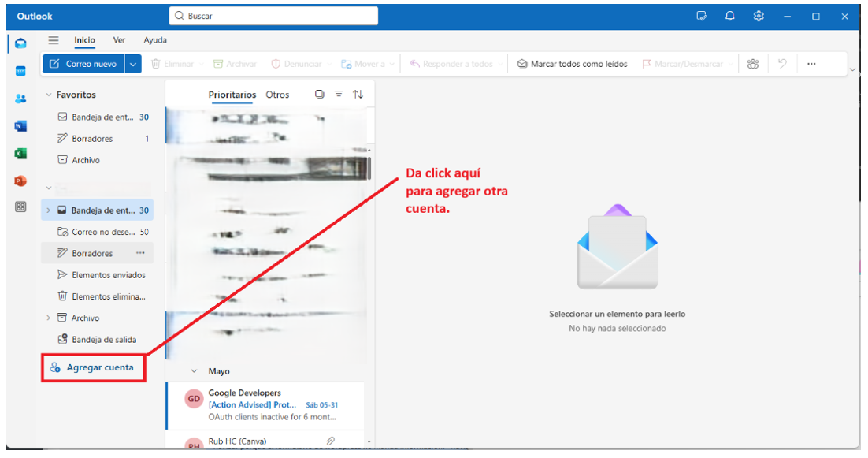Launch Excel from the app sidebar

(x=20, y=154)
